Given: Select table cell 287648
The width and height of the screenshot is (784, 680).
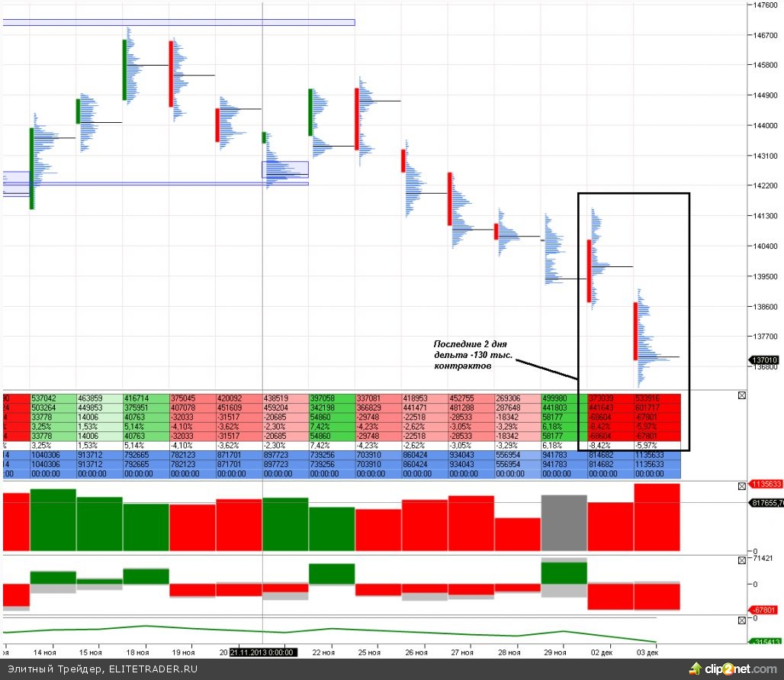Looking at the screenshot, I should pyautogui.click(x=518, y=408).
